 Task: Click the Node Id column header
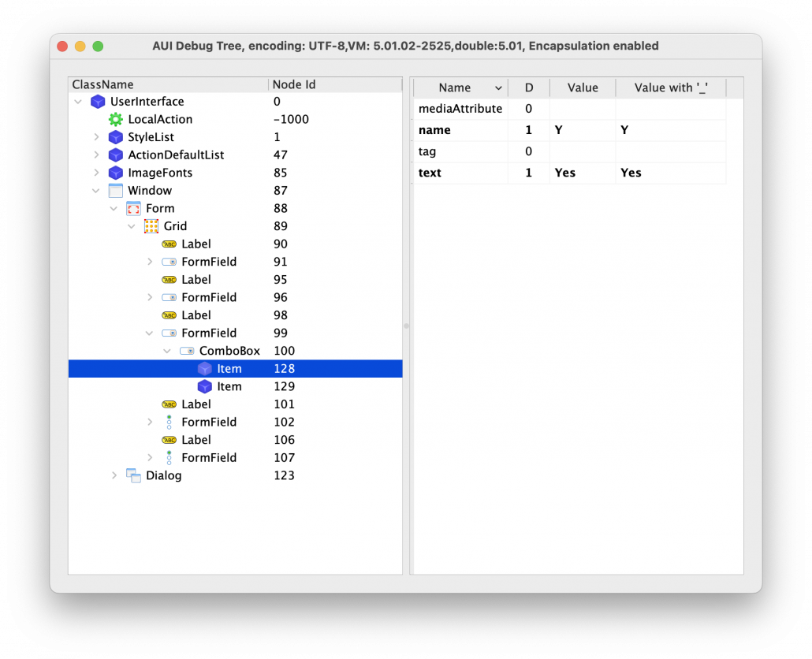[x=335, y=84]
